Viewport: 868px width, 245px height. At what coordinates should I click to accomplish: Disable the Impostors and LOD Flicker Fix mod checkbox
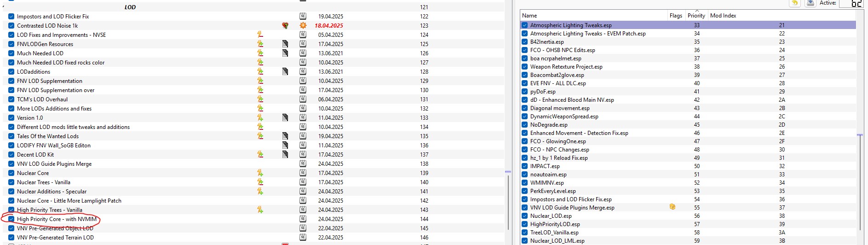[11, 16]
